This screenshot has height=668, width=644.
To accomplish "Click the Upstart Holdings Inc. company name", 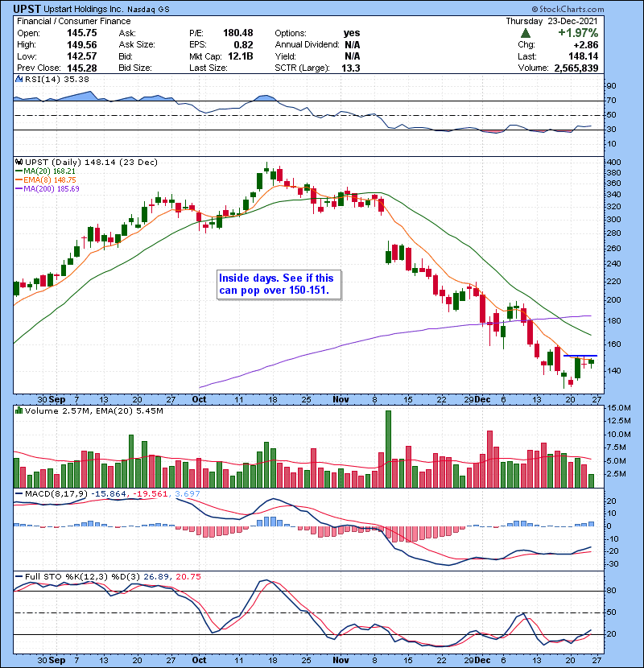I will [x=84, y=9].
